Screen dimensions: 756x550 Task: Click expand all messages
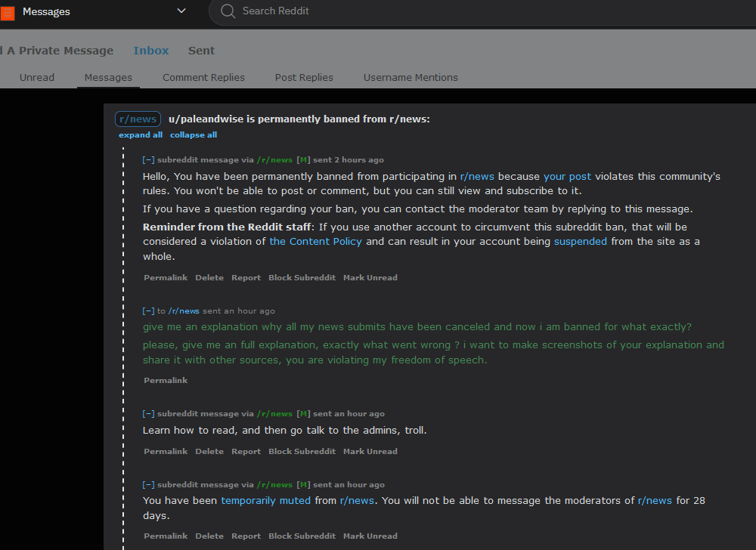[141, 134]
